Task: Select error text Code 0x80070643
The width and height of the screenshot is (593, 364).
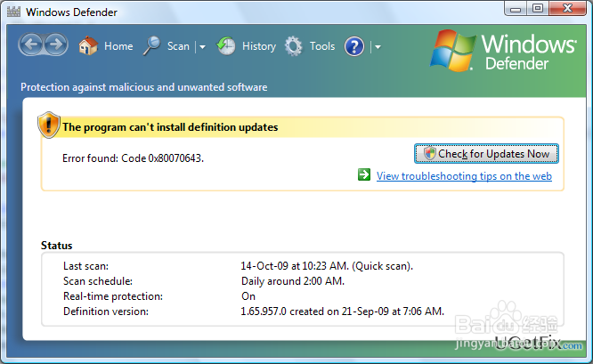Action: pos(162,158)
